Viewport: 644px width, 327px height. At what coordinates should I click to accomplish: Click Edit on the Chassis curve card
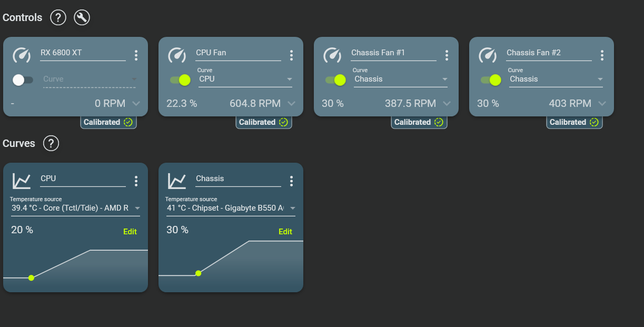[285, 232]
